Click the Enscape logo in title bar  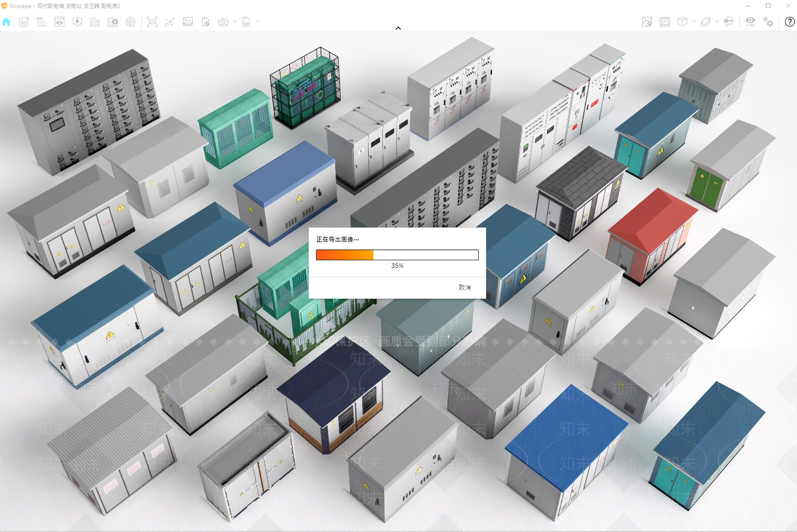(x=4, y=6)
